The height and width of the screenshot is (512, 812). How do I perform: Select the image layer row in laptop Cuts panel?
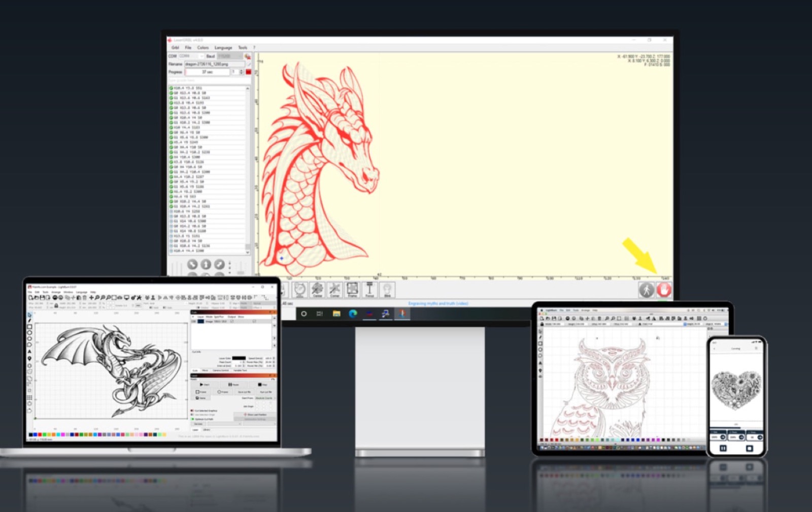231,321
